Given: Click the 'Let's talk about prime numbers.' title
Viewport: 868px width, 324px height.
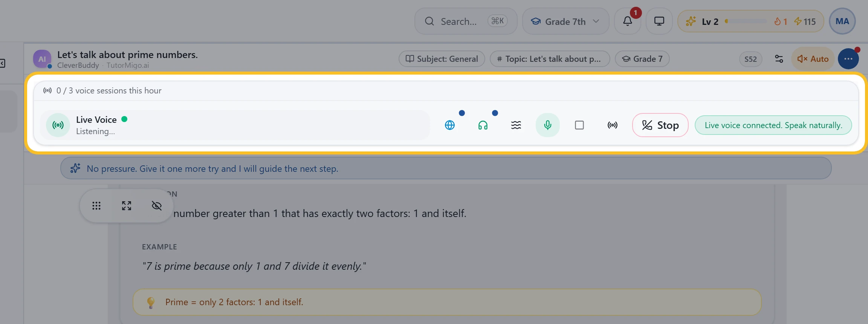Looking at the screenshot, I should coord(127,55).
